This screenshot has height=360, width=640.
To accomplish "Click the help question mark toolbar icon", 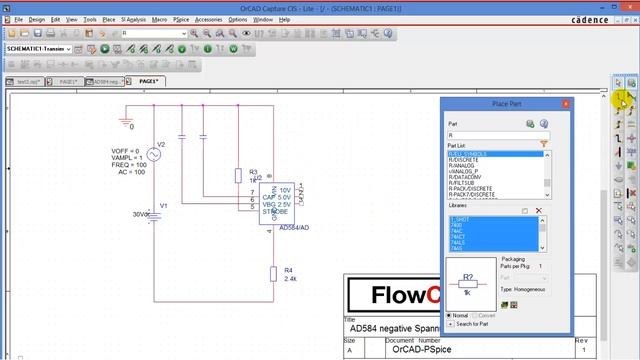I will [388, 33].
